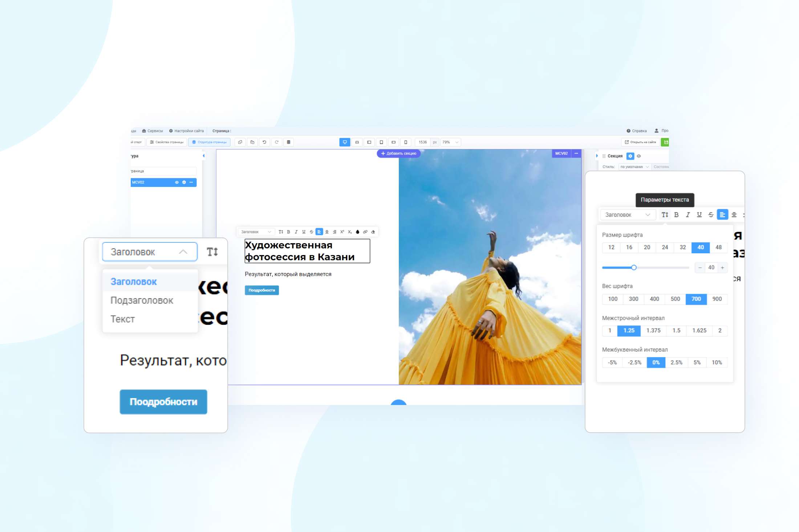Open text parameters in canvas floating toolbar
799x532 pixels.
pyautogui.click(x=281, y=232)
